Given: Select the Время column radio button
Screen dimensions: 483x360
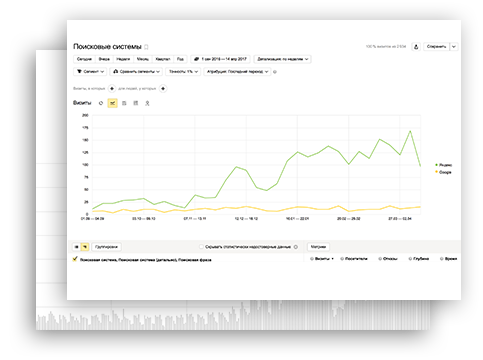Looking at the screenshot, I should [x=442, y=259].
